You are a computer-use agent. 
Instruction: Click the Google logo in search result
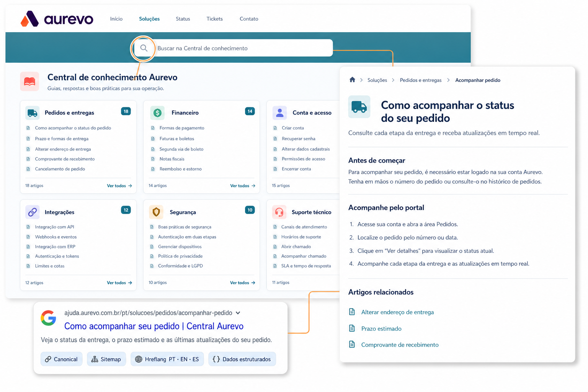click(49, 318)
